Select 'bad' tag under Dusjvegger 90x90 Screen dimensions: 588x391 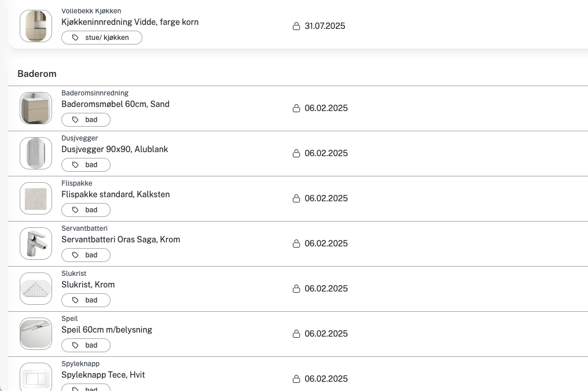[x=86, y=165]
